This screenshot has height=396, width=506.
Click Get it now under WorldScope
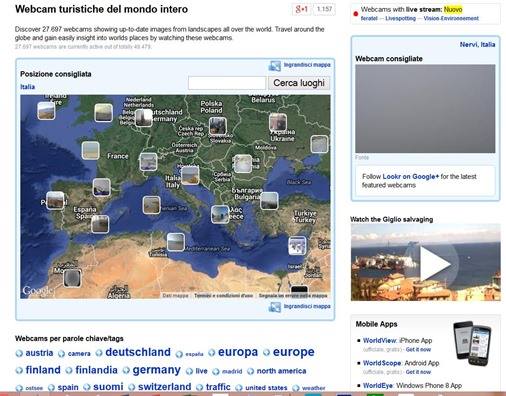(x=418, y=372)
